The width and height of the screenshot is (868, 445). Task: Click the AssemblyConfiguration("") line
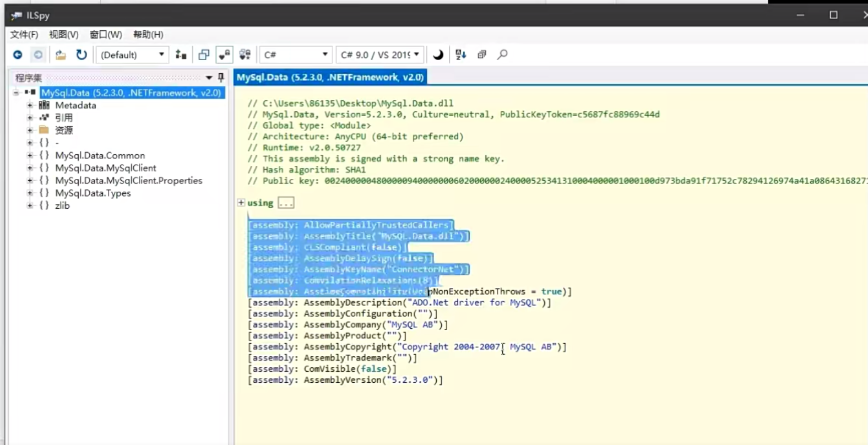[343, 313]
